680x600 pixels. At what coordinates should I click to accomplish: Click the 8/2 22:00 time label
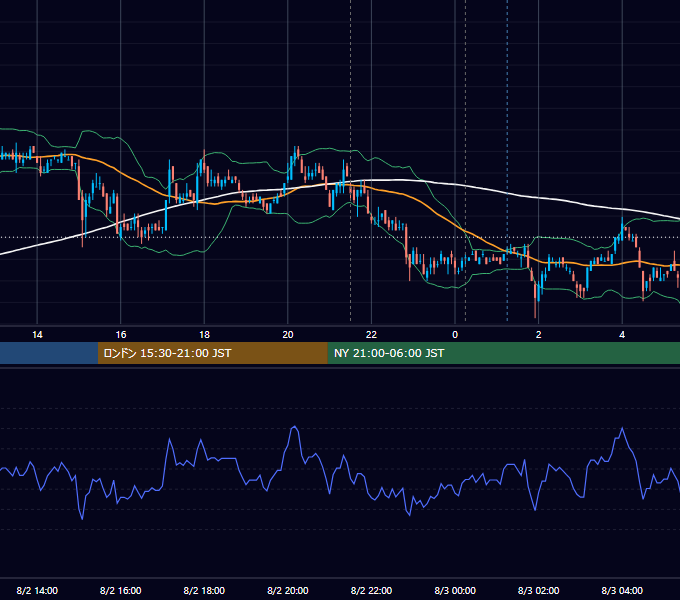[371, 590]
